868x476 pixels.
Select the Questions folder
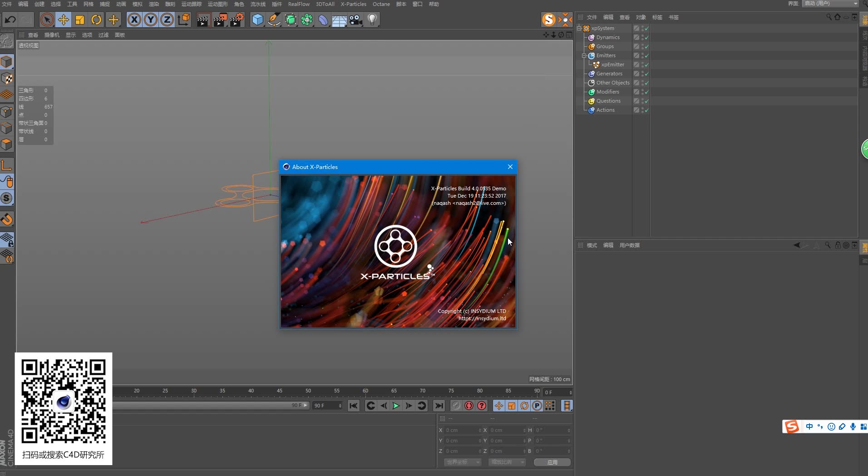pos(608,101)
